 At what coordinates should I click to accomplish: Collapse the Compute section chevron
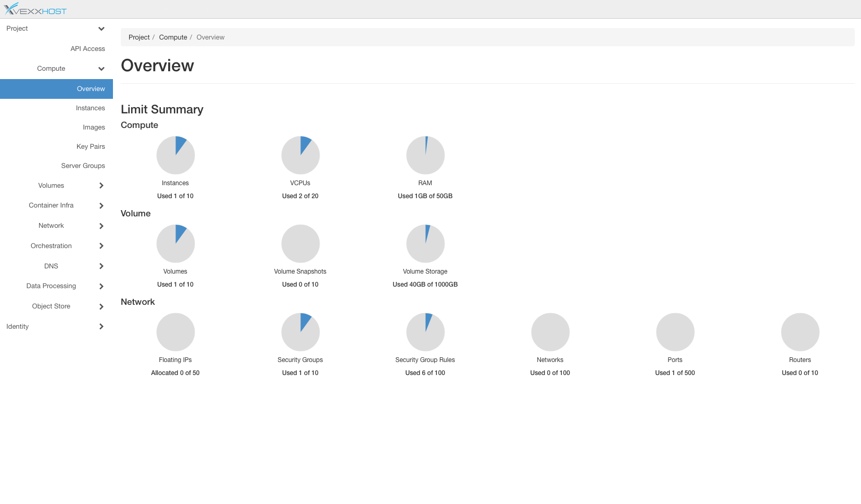[x=102, y=69]
